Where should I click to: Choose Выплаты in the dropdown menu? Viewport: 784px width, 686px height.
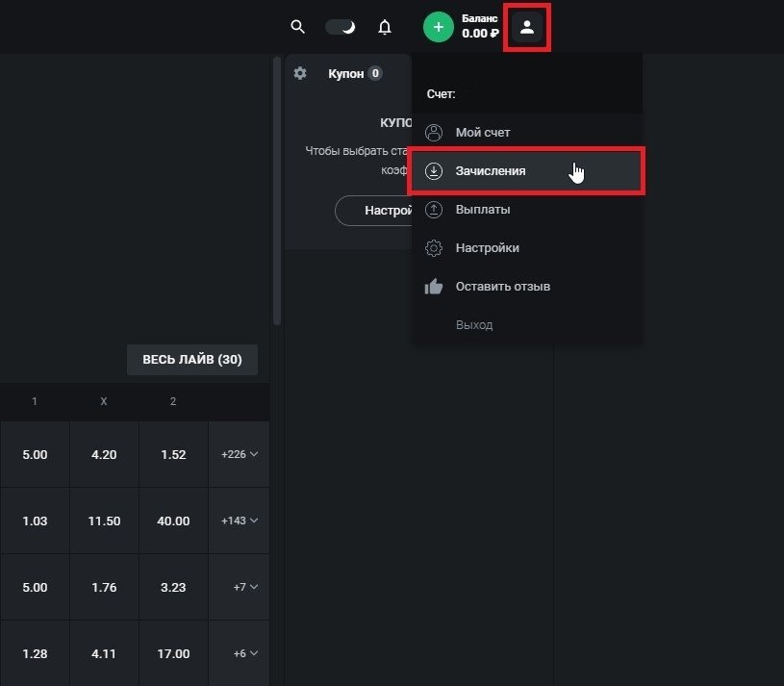[x=527, y=210]
